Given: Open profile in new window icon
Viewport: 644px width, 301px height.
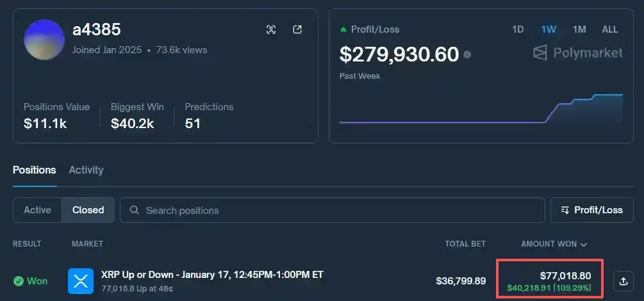Looking at the screenshot, I should tap(297, 29).
